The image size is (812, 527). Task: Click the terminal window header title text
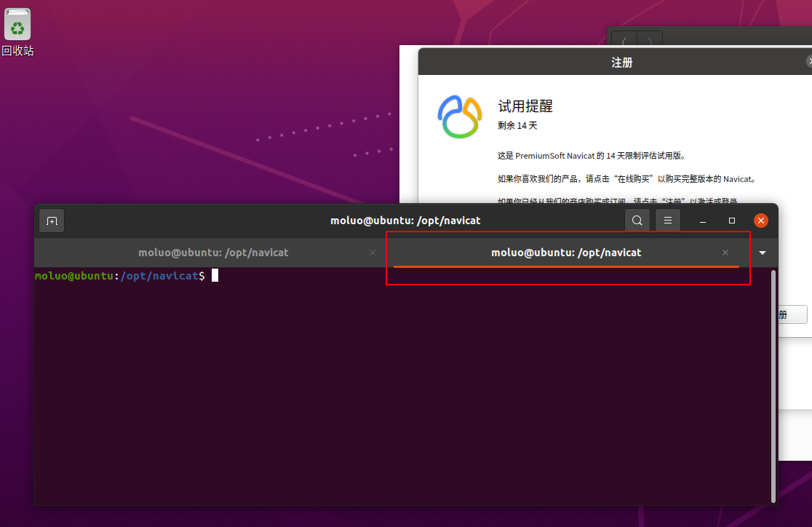click(x=405, y=221)
